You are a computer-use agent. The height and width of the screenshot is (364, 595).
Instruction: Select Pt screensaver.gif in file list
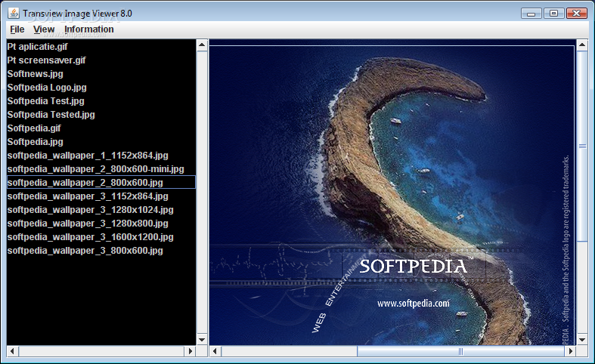click(101, 60)
